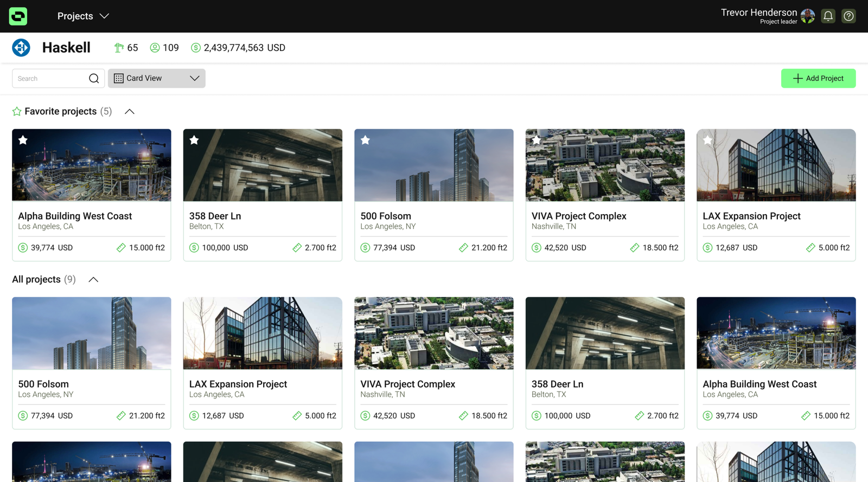Open the Card View selector dropdown
The image size is (868, 482).
(x=157, y=78)
